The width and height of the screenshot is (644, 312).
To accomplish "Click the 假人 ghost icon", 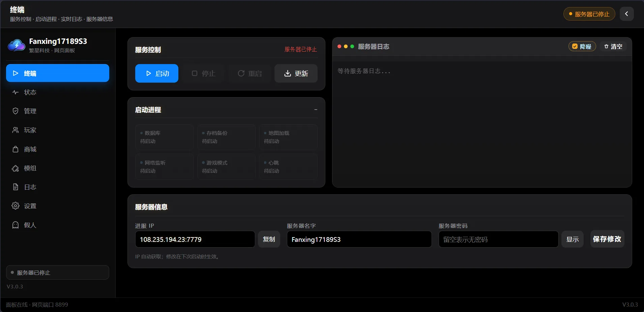I will (x=16, y=225).
